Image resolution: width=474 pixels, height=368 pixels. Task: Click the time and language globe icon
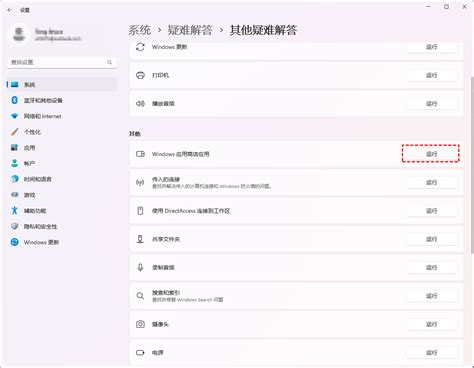click(14, 179)
